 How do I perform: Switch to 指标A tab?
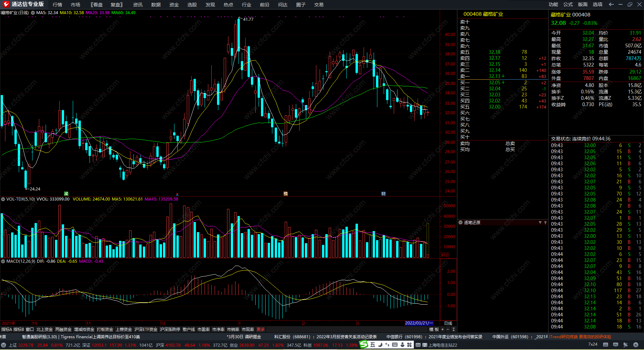tap(7, 330)
